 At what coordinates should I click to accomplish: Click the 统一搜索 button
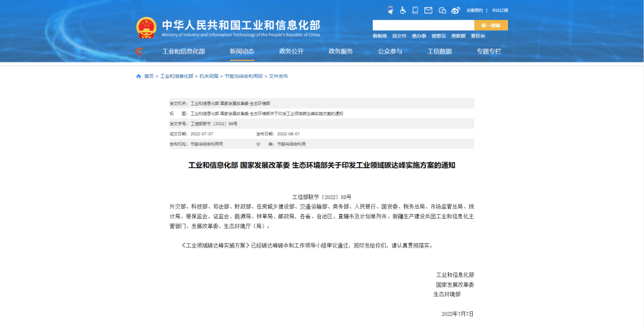pyautogui.click(x=491, y=25)
